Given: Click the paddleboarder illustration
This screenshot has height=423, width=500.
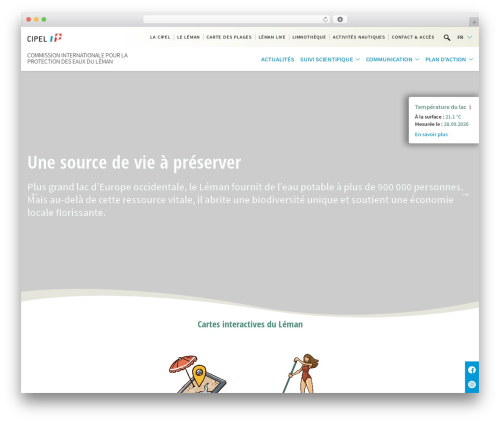Looking at the screenshot, I should point(301,373).
